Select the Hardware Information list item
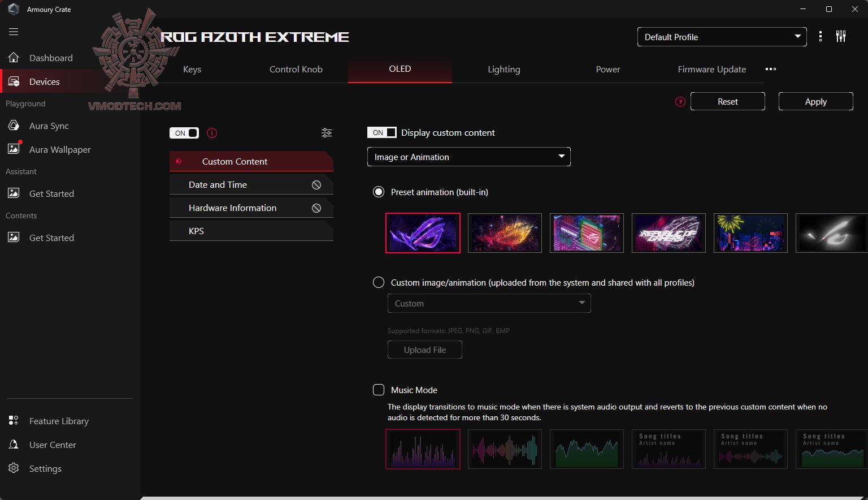 tap(251, 208)
